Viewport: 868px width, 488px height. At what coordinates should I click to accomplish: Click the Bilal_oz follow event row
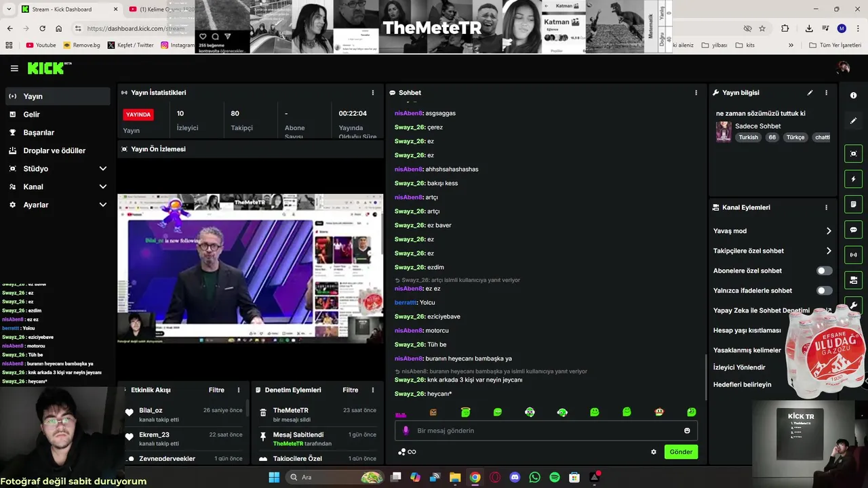point(183,415)
